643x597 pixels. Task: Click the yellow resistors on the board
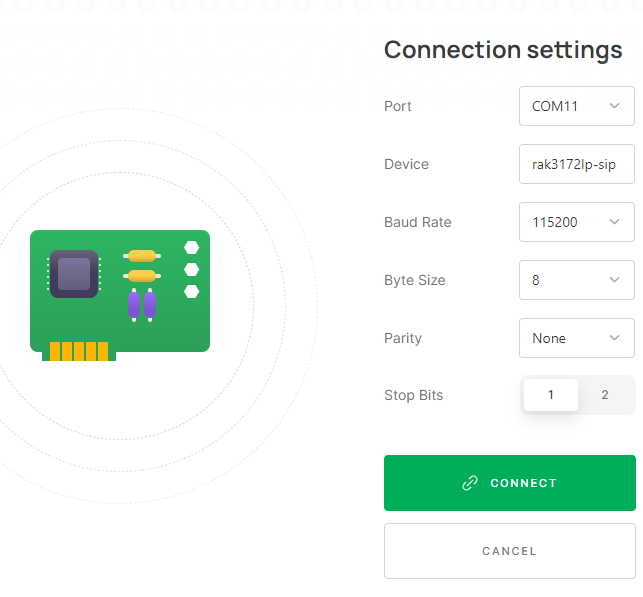tap(141, 265)
